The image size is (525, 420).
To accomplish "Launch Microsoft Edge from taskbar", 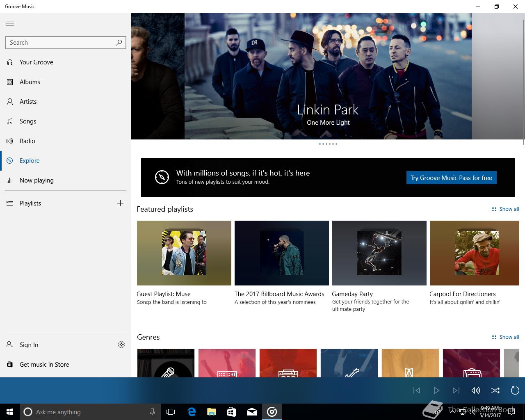I will [192, 412].
